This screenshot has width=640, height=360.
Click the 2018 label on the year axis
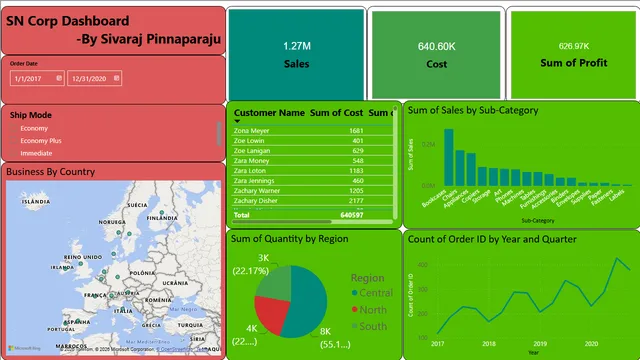tap(489, 344)
